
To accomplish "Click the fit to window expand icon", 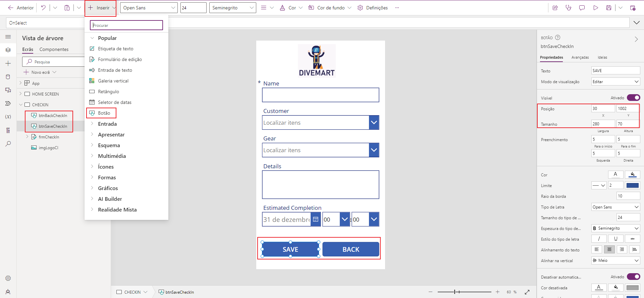I will click(527, 292).
